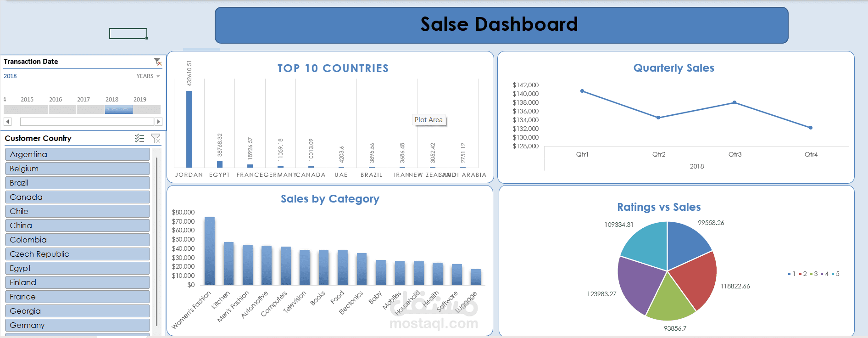Click legend entry 5 in pie chart

pyautogui.click(x=835, y=274)
